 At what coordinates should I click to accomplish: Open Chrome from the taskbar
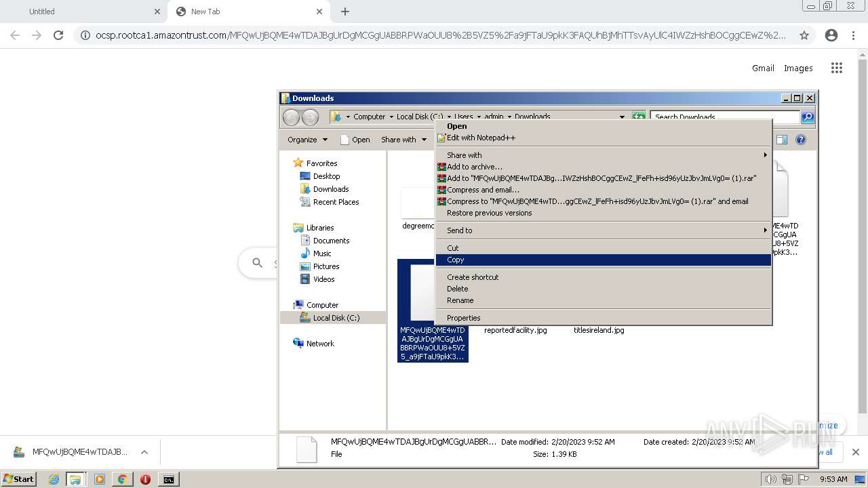point(122,479)
